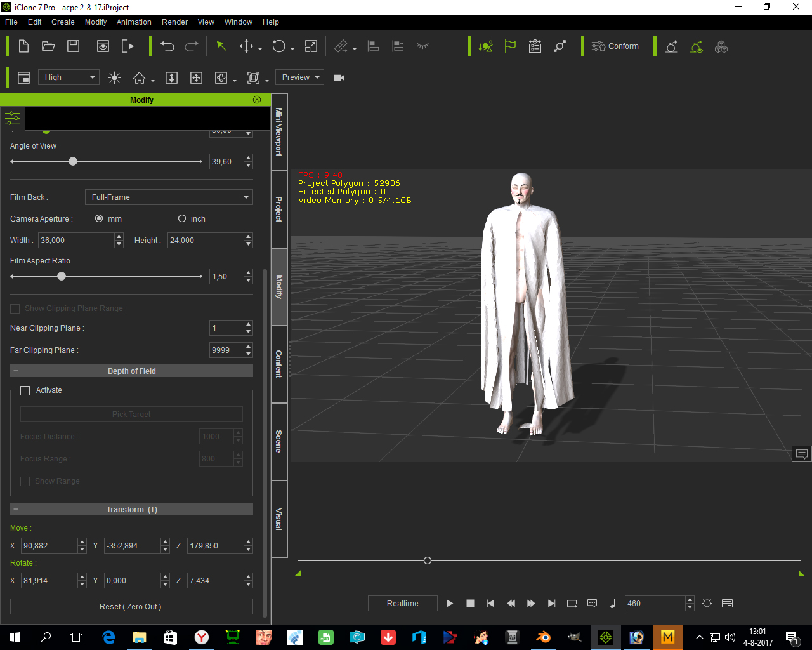Click the Near Clipping Plane input field

tap(226, 328)
